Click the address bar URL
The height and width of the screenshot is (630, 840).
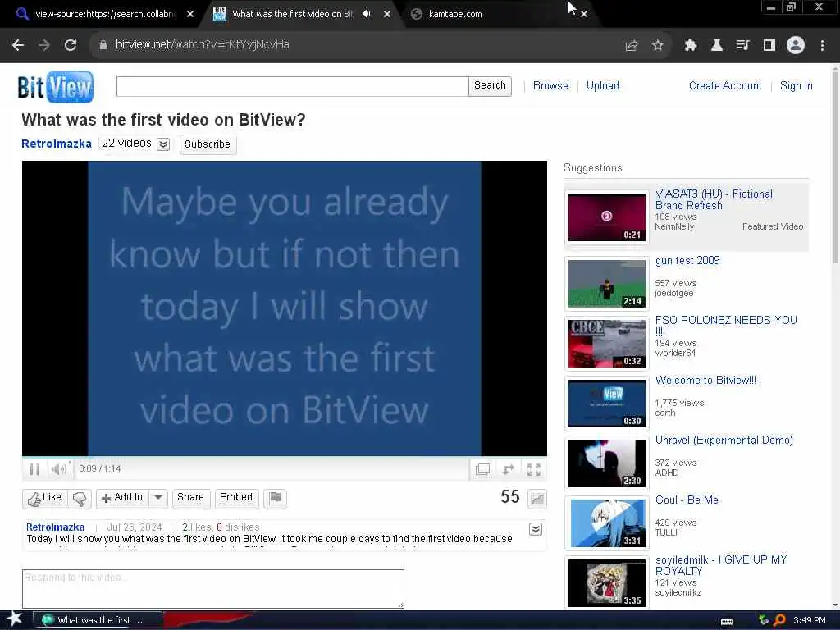(203, 44)
